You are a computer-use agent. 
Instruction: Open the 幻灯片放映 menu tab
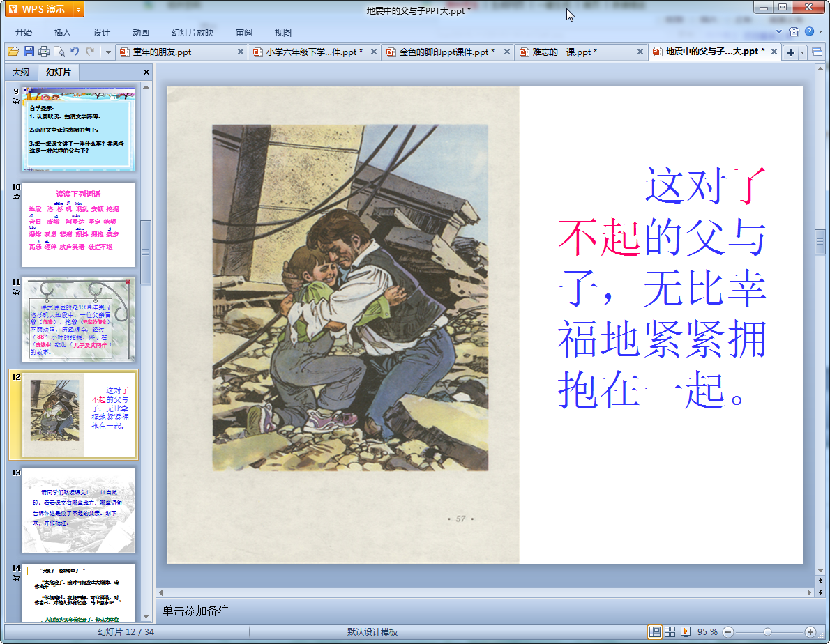(x=193, y=32)
